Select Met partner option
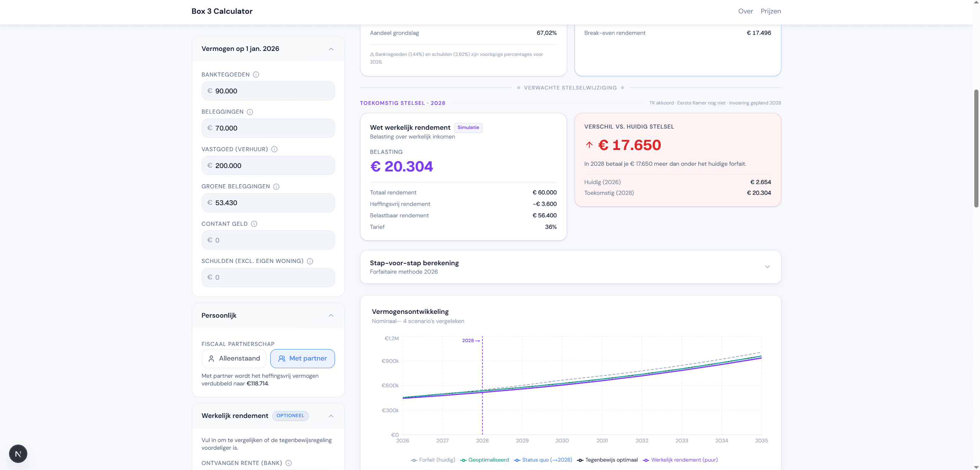The width and height of the screenshot is (980, 470). (x=302, y=359)
